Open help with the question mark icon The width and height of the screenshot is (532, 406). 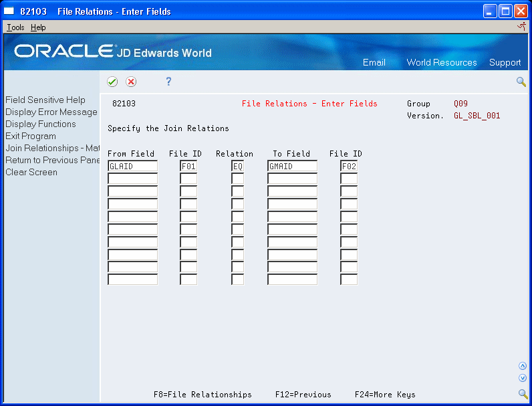coord(168,82)
